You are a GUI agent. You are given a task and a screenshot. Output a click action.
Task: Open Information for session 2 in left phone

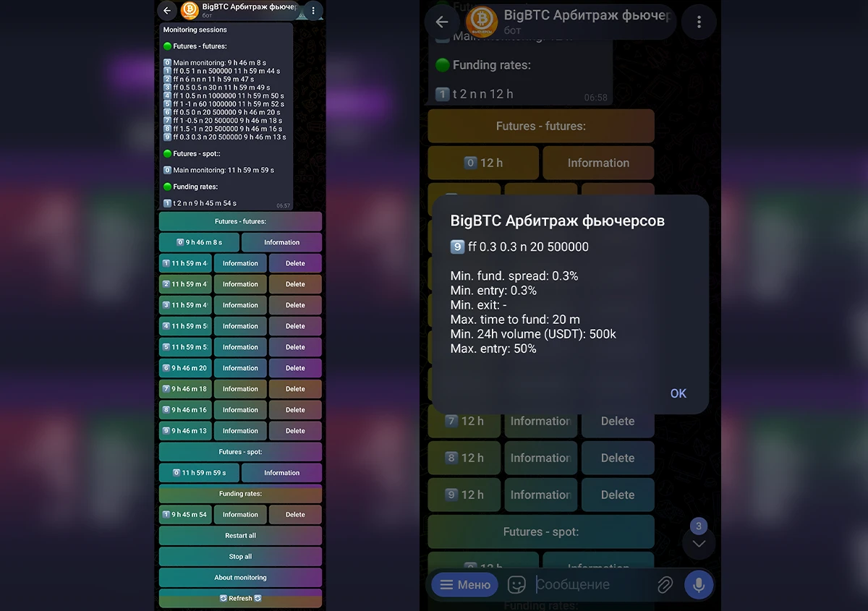coord(240,284)
